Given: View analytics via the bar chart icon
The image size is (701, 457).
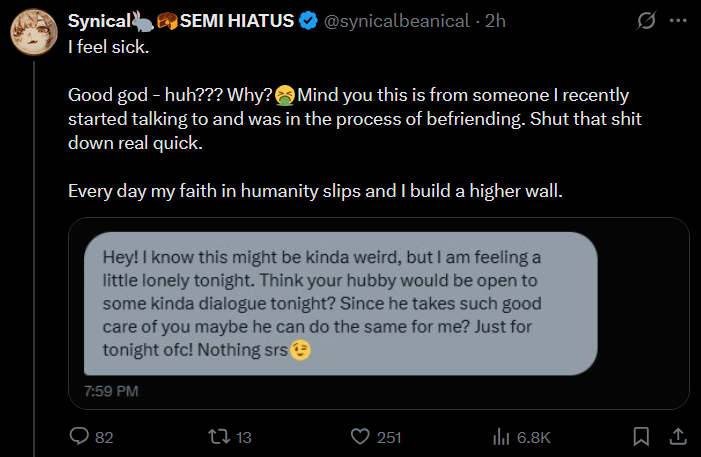Looking at the screenshot, I should click(x=501, y=436).
